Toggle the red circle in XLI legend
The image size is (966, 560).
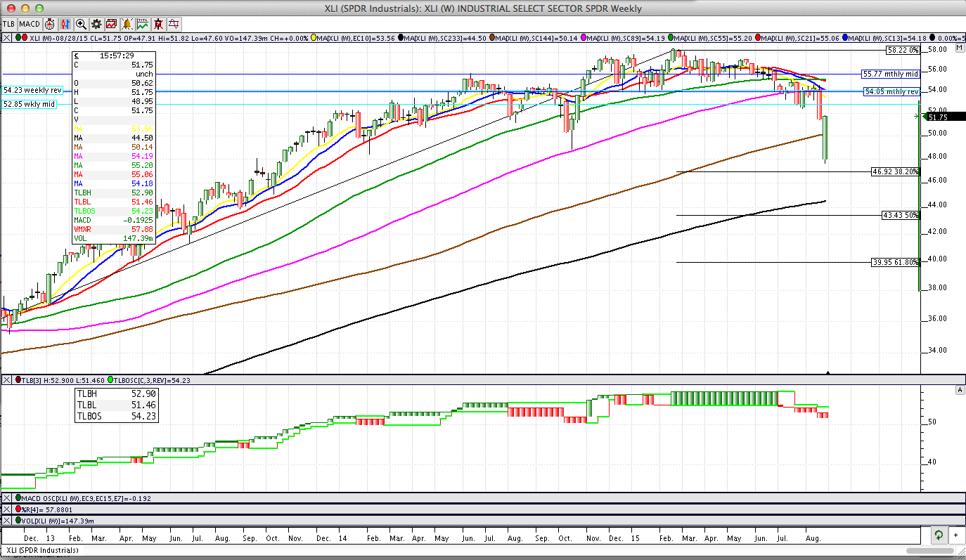point(25,37)
